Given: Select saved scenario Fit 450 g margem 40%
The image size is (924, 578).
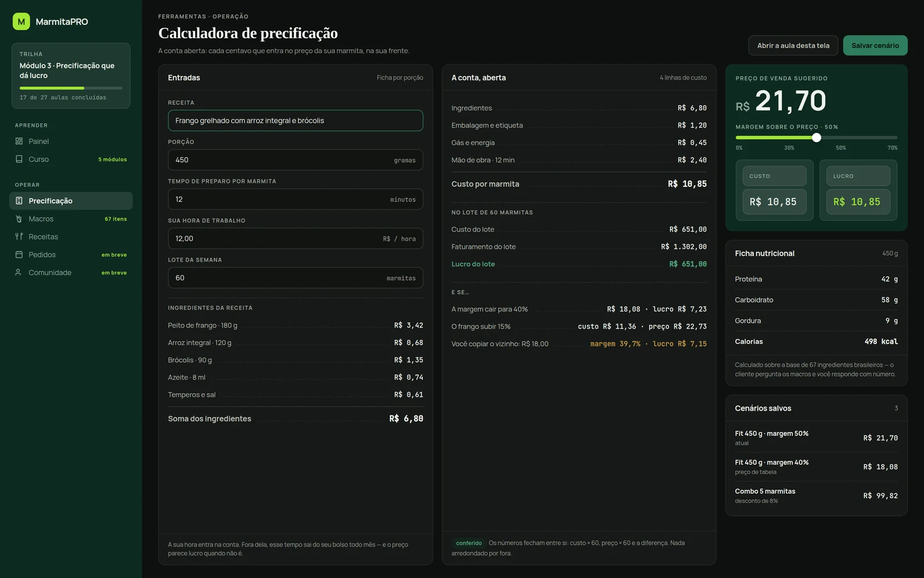Looking at the screenshot, I should pos(816,467).
